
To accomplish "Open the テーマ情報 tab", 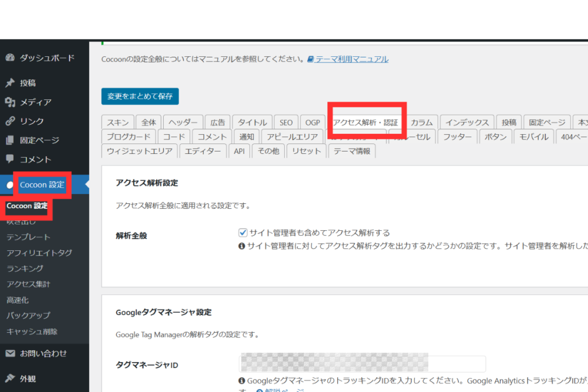I will (x=352, y=151).
